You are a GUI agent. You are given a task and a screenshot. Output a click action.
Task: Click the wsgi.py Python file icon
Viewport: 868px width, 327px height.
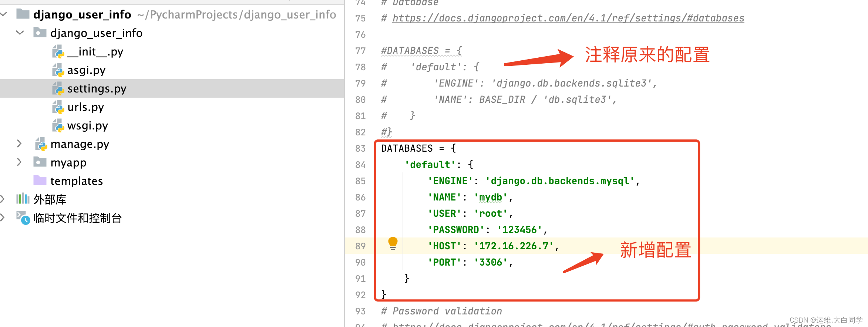58,125
